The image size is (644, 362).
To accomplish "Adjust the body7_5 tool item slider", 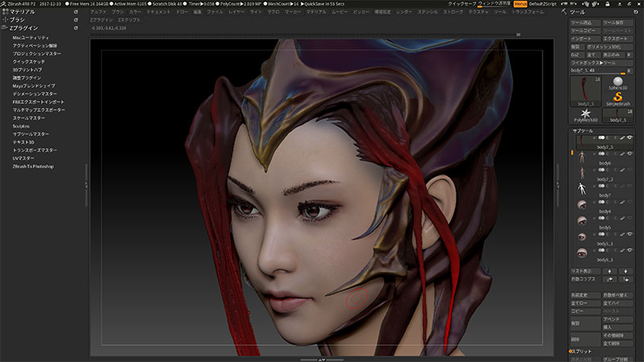I will pyautogui.click(x=598, y=71).
